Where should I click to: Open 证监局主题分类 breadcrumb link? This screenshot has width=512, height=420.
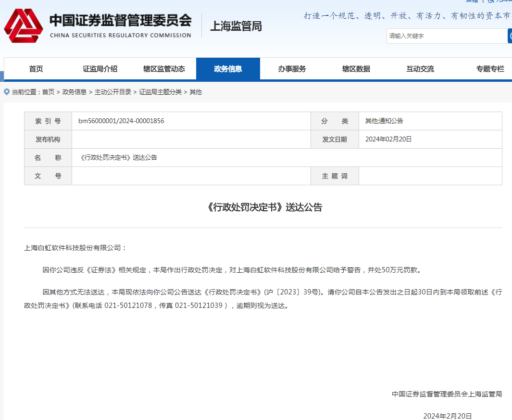coord(161,92)
